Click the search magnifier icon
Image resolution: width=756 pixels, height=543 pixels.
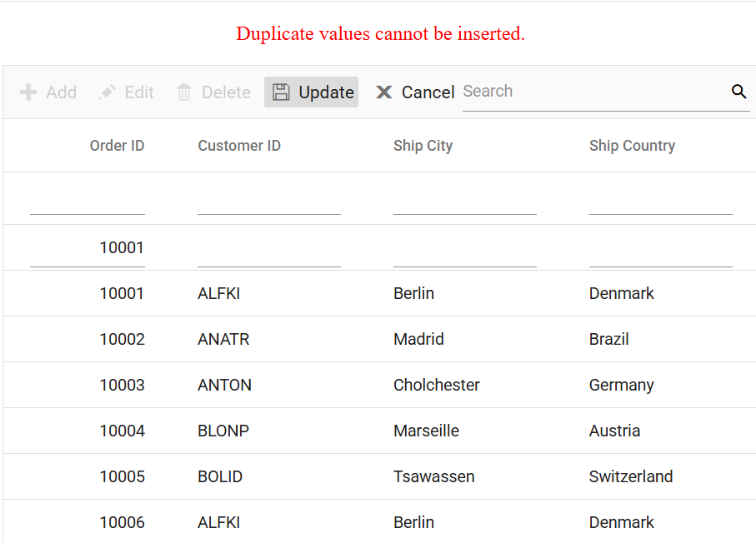coord(738,91)
